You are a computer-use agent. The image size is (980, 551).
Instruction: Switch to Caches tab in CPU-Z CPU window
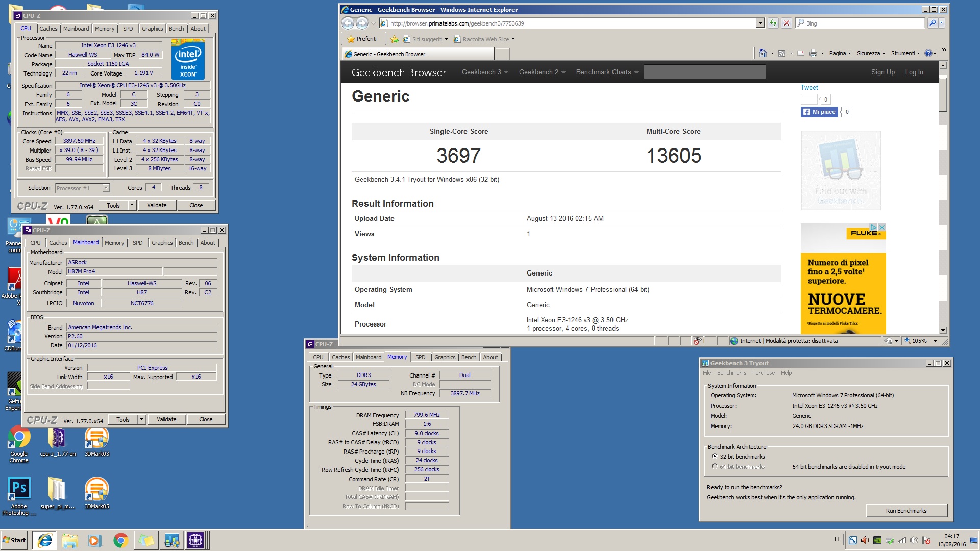48,29
